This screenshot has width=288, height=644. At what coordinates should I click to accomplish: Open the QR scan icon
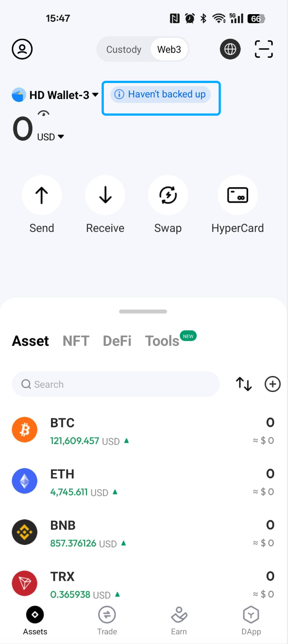264,49
